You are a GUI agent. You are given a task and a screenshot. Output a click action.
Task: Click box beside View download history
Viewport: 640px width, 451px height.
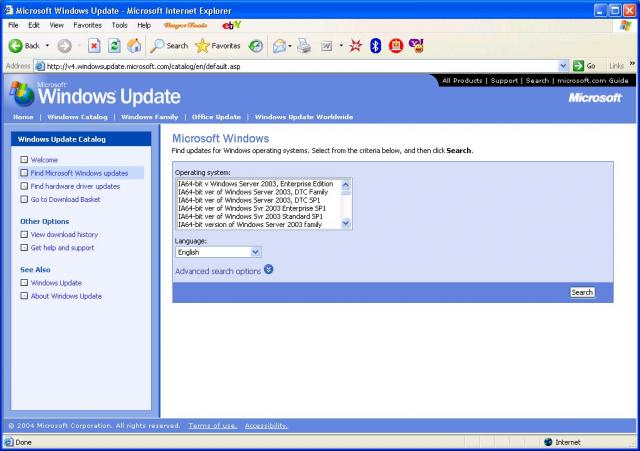[x=24, y=234]
